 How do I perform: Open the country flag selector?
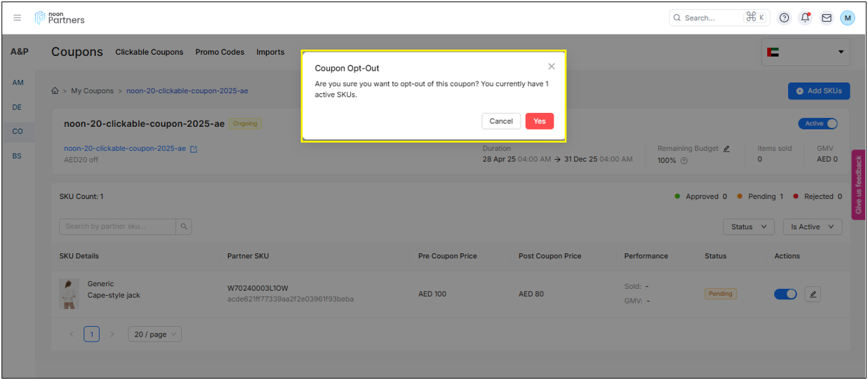805,52
